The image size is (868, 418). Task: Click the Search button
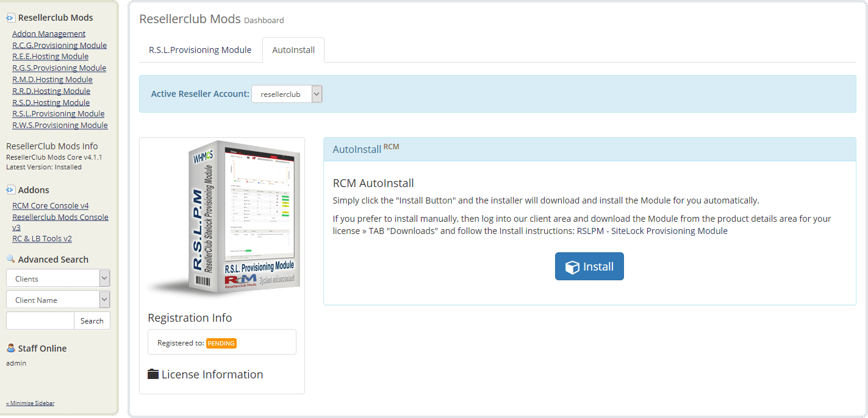click(x=92, y=321)
